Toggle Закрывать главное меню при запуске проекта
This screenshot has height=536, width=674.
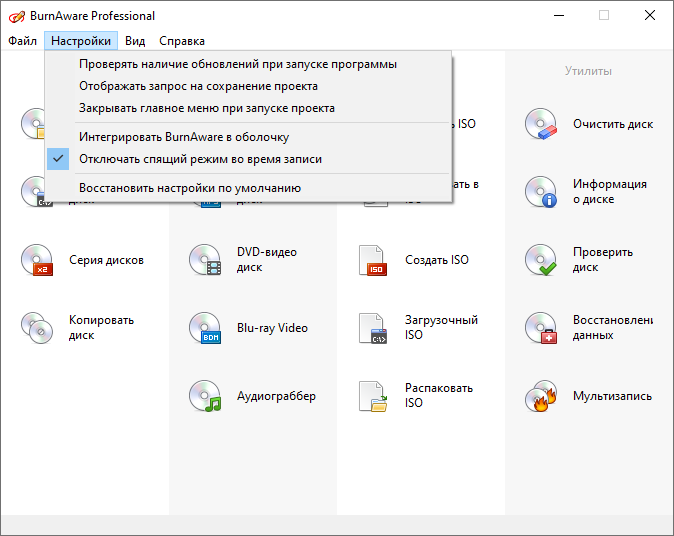248,108
